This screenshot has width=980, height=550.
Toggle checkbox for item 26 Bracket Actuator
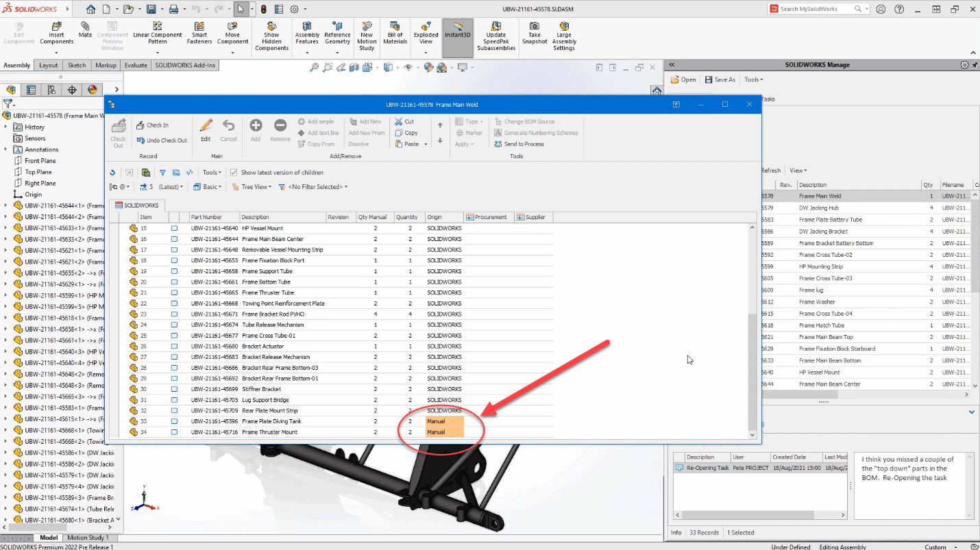pos(174,347)
